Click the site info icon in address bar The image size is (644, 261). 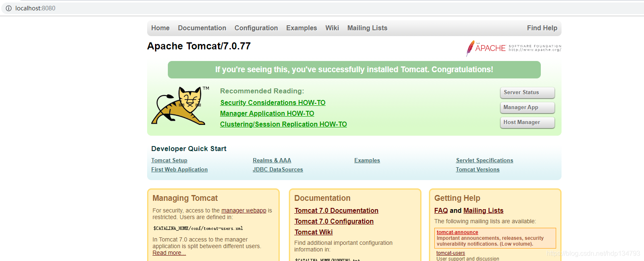coord(9,8)
